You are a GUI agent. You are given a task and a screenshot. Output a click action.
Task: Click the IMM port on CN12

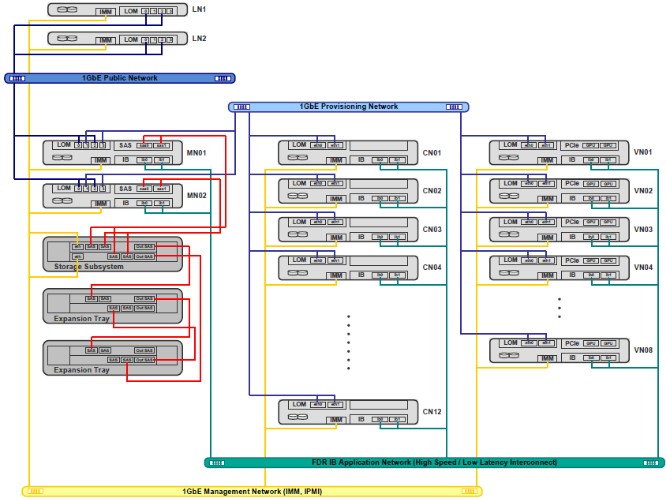[336, 420]
